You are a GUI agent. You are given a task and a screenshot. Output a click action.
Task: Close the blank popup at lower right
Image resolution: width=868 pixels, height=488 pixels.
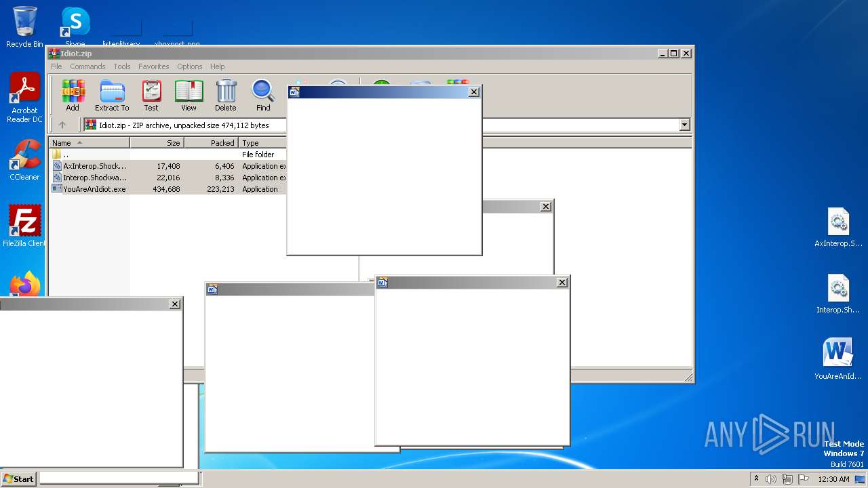pos(561,283)
